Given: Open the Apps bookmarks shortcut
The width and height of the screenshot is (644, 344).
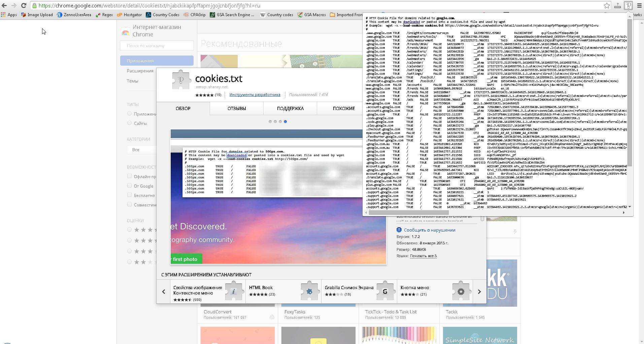Looking at the screenshot, I should (9, 15).
